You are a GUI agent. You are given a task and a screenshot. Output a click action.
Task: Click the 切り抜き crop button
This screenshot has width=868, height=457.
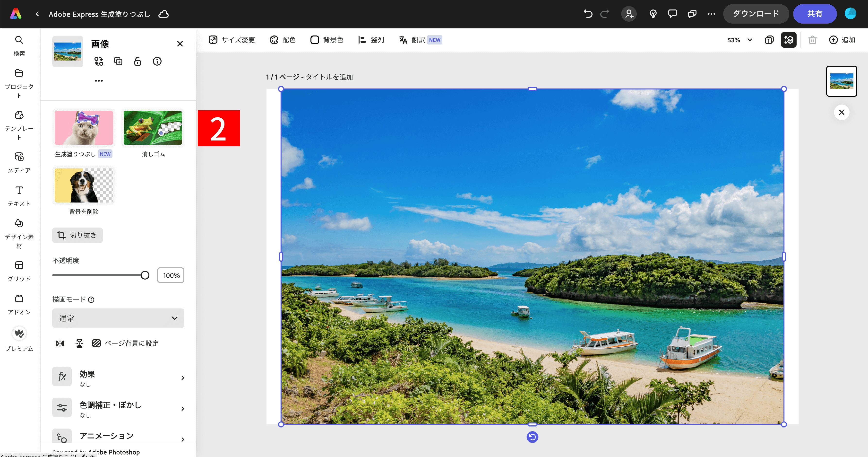point(77,235)
